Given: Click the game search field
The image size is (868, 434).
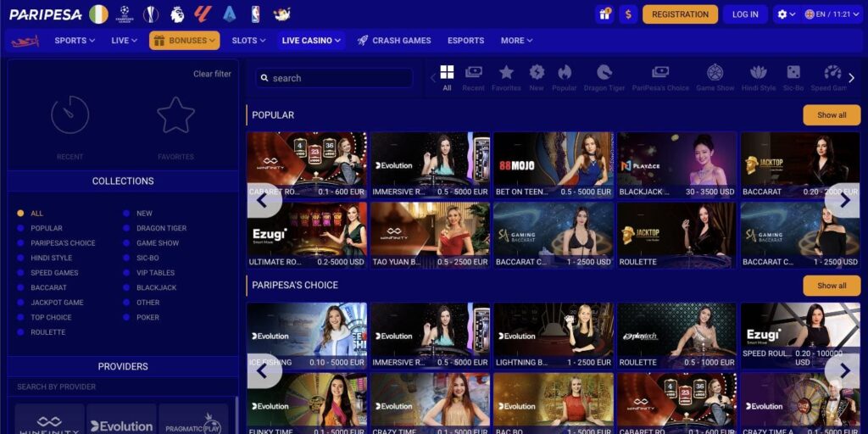Looking at the screenshot, I should click(334, 78).
